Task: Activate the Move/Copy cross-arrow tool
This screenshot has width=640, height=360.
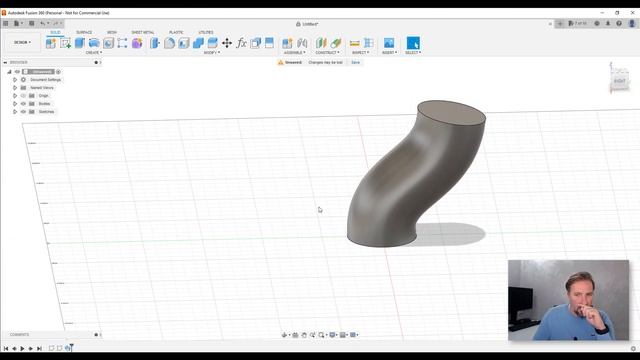Action: pyautogui.click(x=227, y=43)
